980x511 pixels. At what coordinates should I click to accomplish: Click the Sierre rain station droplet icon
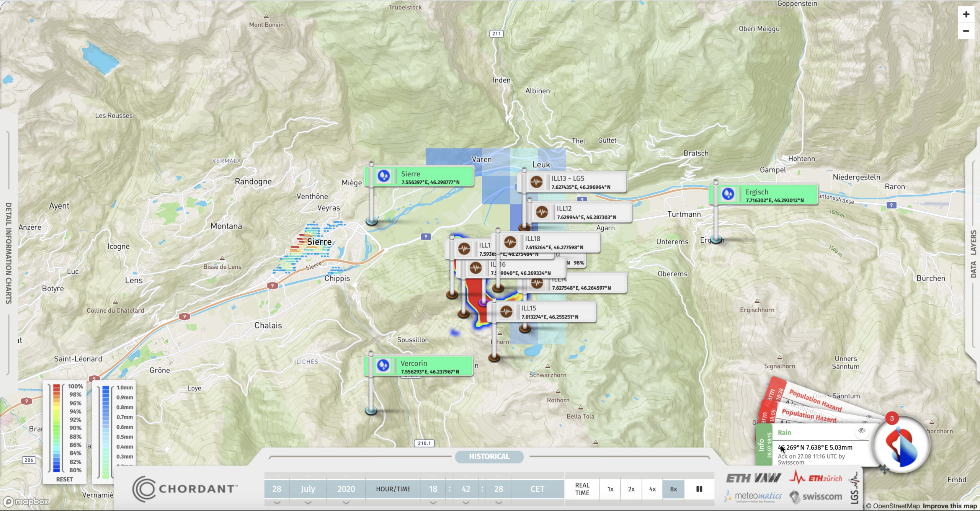[384, 176]
